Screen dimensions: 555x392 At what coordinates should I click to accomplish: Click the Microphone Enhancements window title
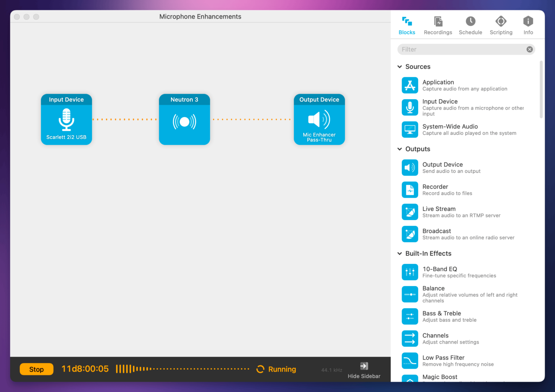(x=200, y=17)
